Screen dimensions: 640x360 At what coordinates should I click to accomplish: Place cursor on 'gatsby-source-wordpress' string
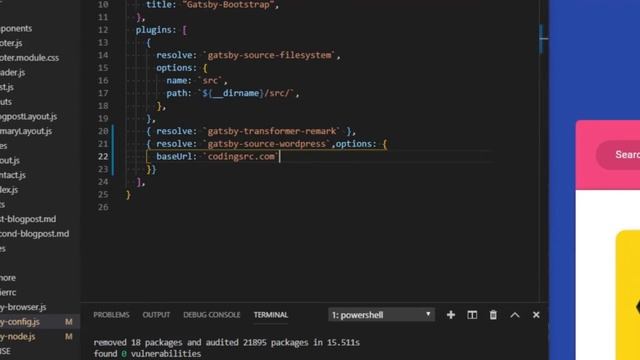(267, 144)
